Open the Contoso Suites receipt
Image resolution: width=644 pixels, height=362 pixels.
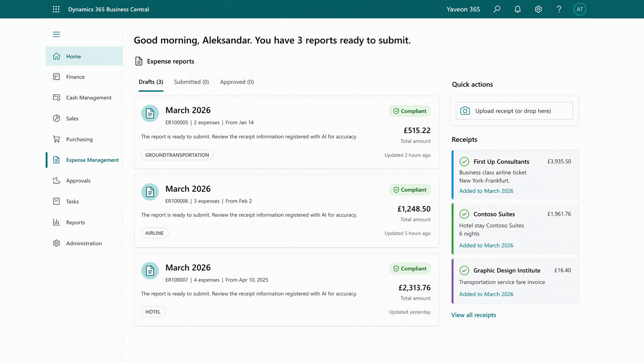coord(515,229)
